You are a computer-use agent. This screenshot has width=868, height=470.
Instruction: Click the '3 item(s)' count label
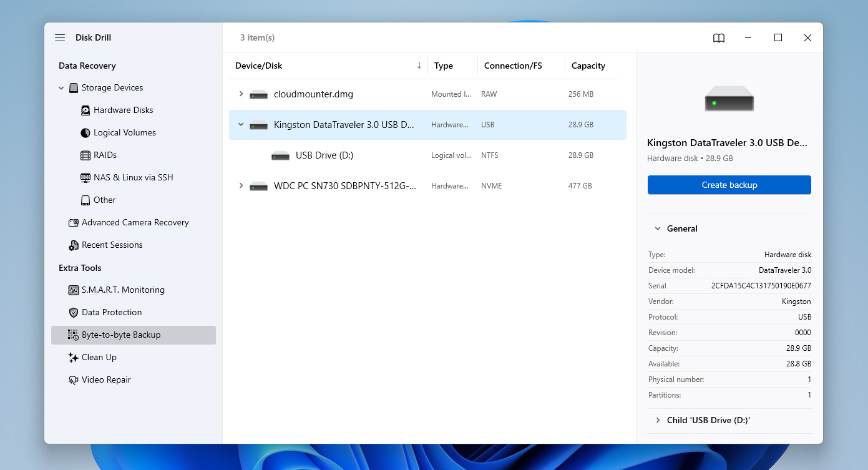[258, 38]
